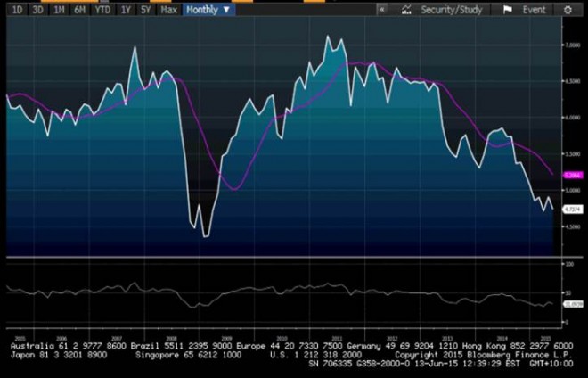Collapse the toolbar with the double-chevron

point(380,10)
